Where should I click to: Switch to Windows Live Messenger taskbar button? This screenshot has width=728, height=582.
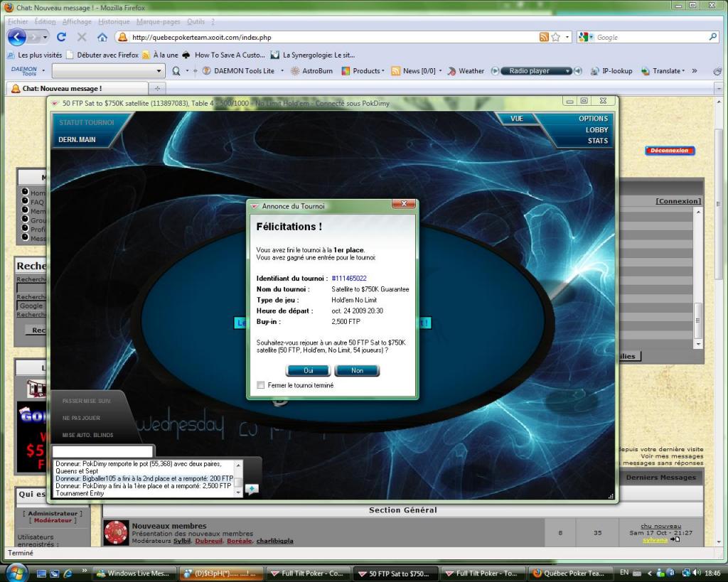[x=134, y=573]
